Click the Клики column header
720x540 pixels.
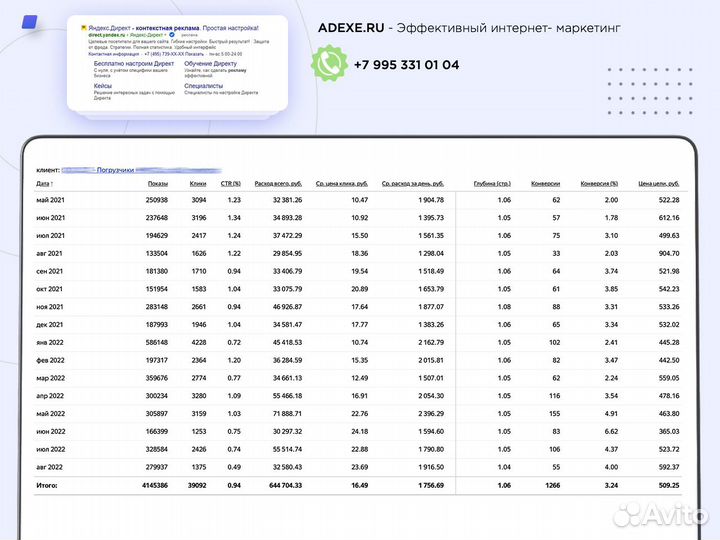pos(197,184)
